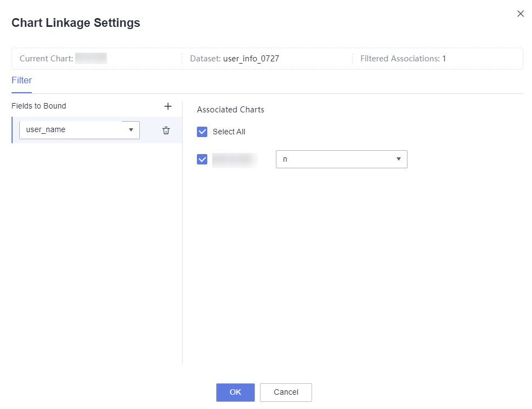
Task: Click the Associated Charts heading
Action: (230, 110)
